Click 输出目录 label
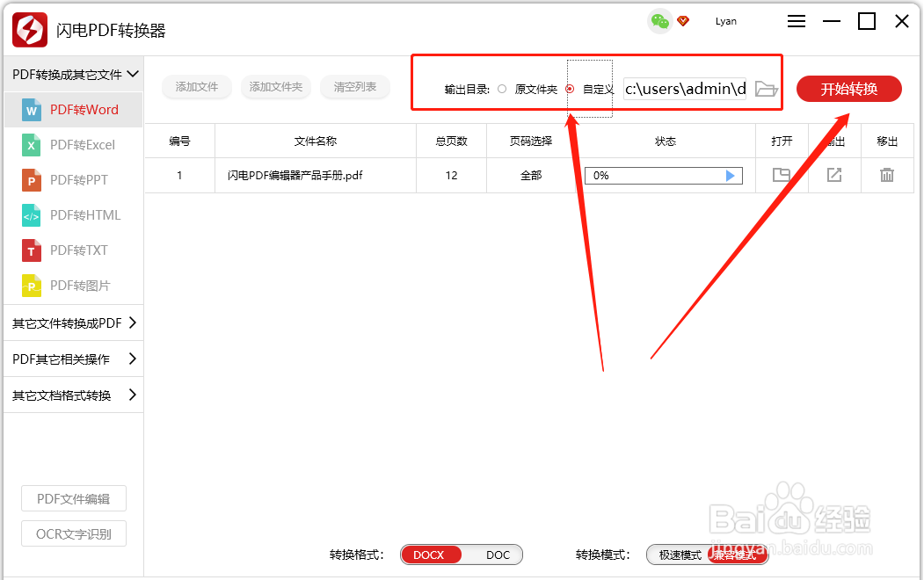924x580 pixels. pos(468,90)
